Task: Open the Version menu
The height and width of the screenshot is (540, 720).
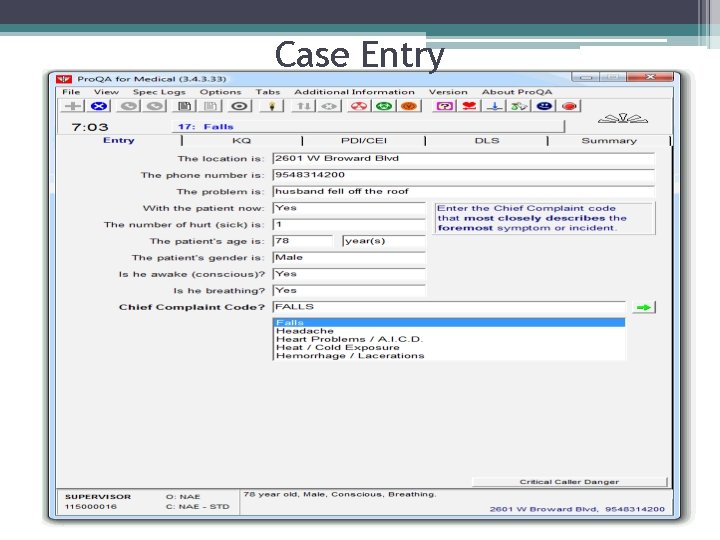Action: (x=448, y=92)
